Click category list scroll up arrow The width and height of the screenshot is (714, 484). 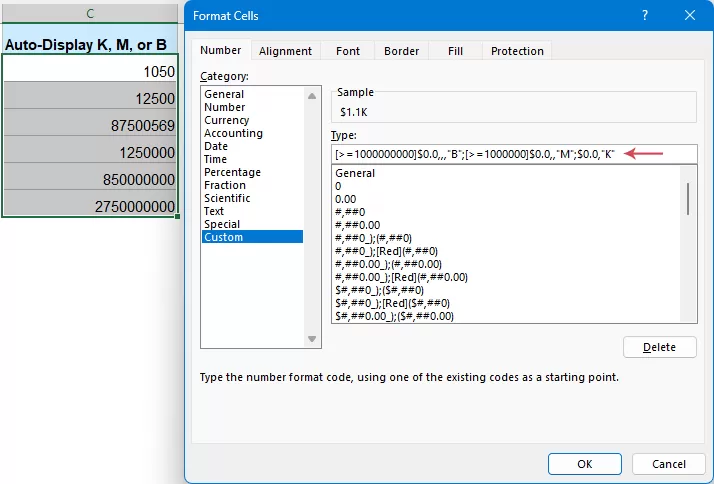(x=312, y=96)
